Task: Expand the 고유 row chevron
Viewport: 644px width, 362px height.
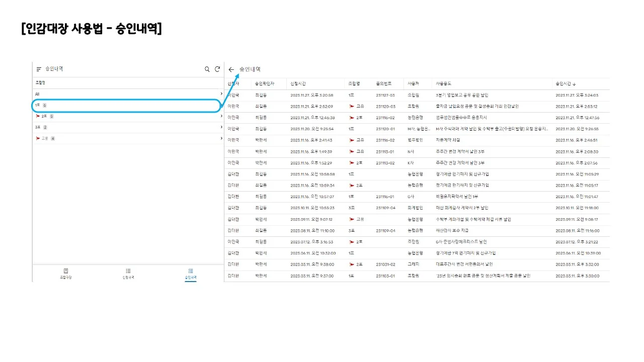Action: click(221, 138)
